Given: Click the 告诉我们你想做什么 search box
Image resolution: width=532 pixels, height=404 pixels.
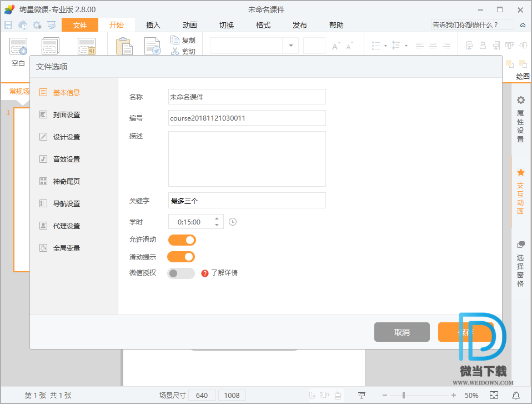Looking at the screenshot, I should [472, 25].
